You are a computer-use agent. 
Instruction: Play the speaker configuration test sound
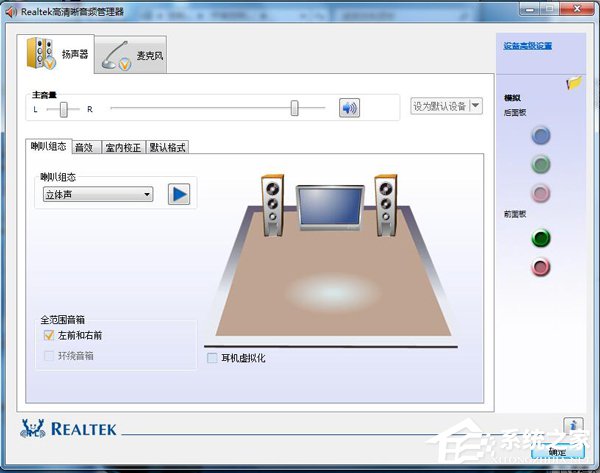coord(179,194)
